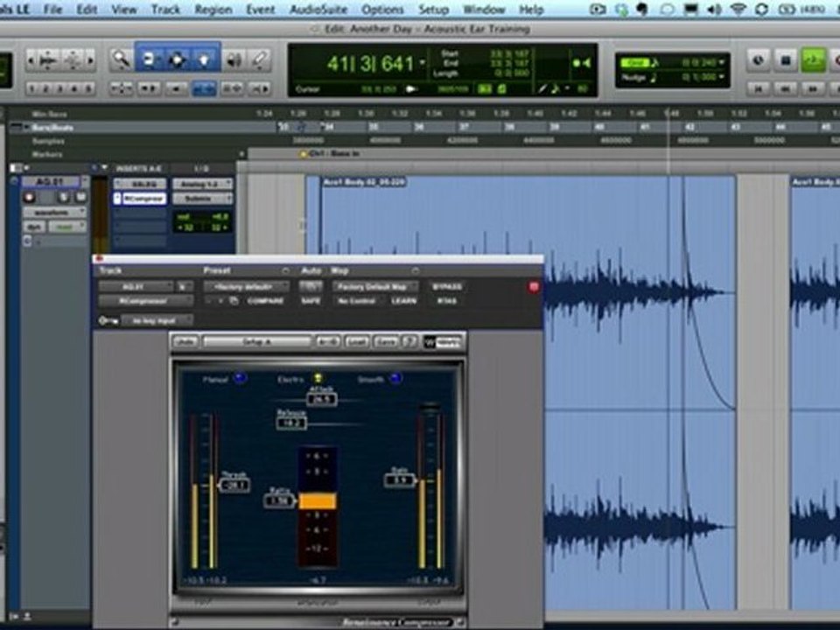Viewport: 840px width, 630px height.
Task: Recall zoom preset 1
Action: point(31,89)
